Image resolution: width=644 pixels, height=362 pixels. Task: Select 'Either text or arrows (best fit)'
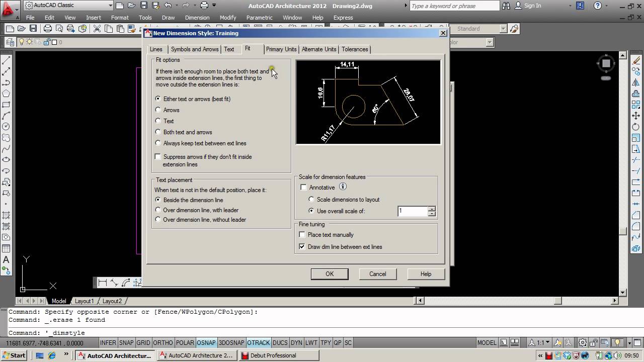(158, 99)
